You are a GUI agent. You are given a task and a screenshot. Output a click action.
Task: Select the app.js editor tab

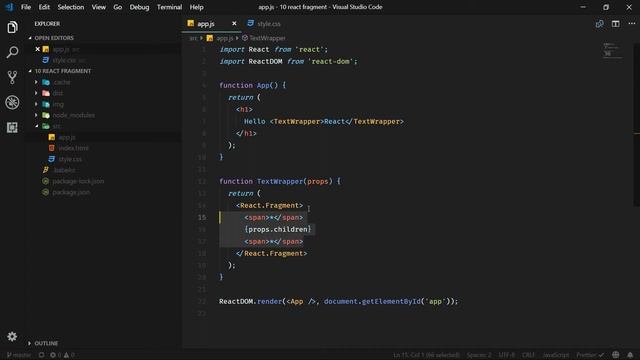(206, 24)
